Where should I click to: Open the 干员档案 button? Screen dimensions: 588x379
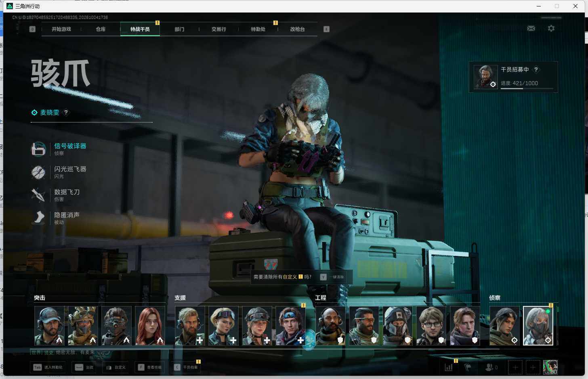(x=186, y=367)
